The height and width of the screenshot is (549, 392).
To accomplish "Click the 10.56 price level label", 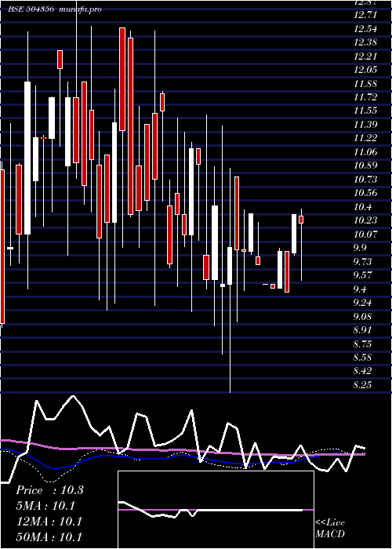I will pyautogui.click(x=365, y=193).
